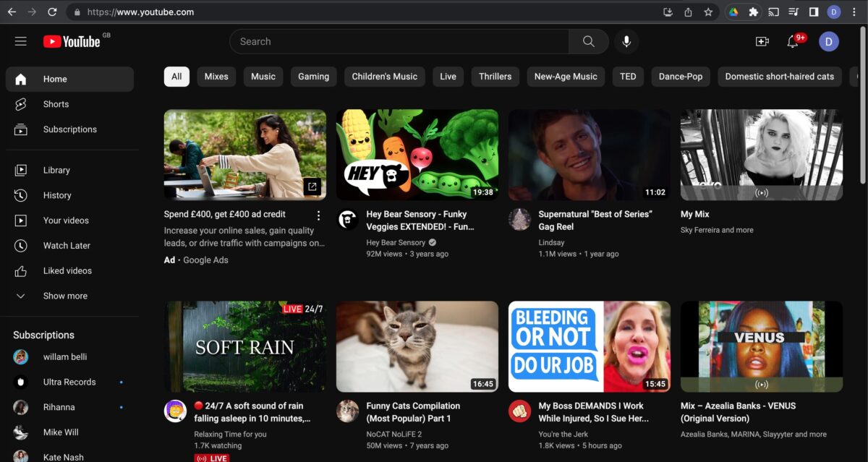Click the Lindsay channel avatar
Screen dimensions: 868x462
[x=520, y=219]
